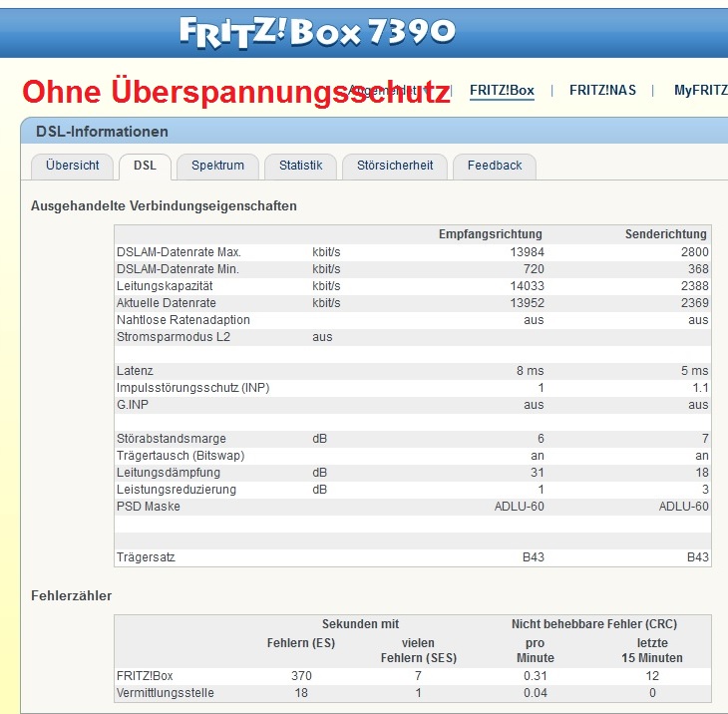This screenshot has height=714, width=728.
Task: Select the value 720
Action: point(534,269)
